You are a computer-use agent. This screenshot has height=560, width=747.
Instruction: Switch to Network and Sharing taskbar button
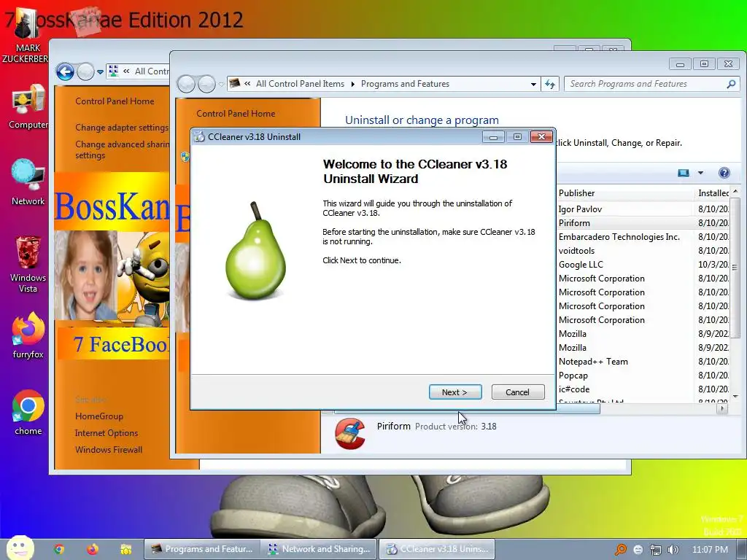click(319, 549)
